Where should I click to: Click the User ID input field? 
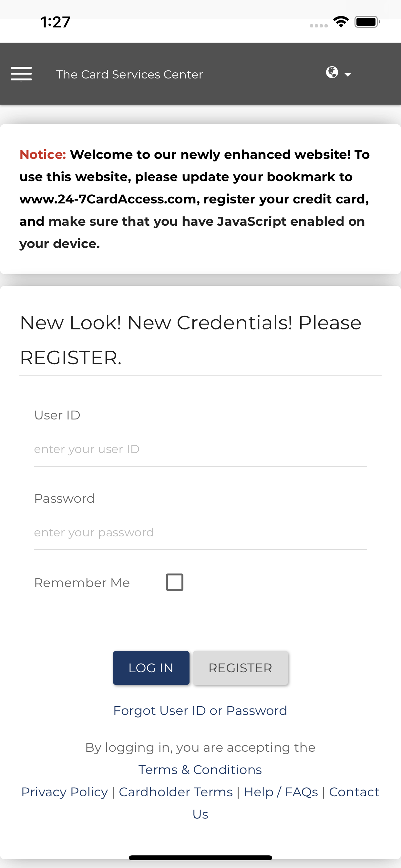click(x=200, y=449)
